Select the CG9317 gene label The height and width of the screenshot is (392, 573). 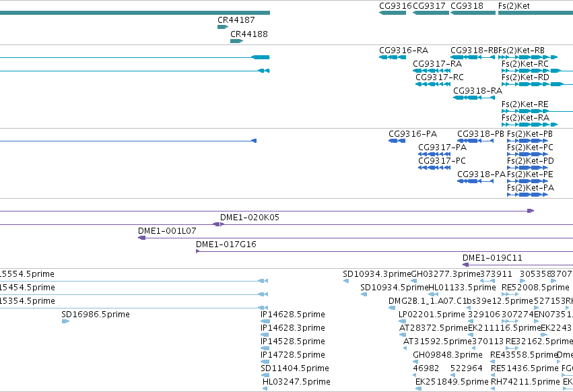[x=429, y=6]
